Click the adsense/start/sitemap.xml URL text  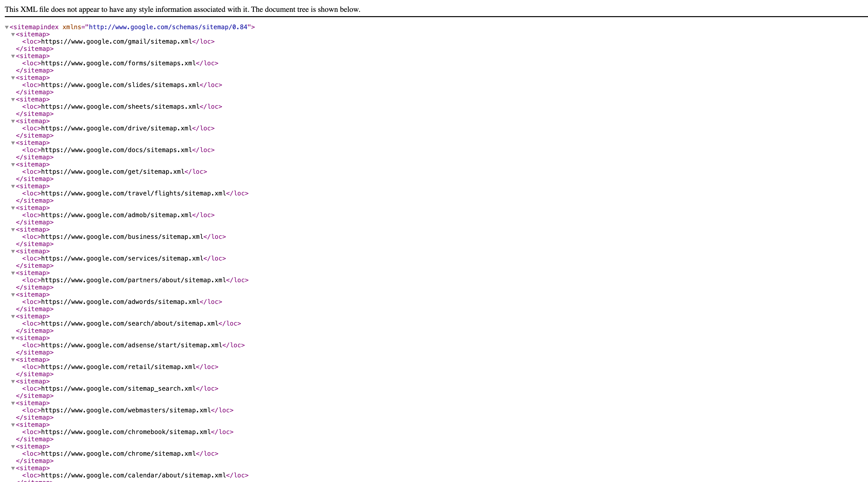click(x=132, y=345)
